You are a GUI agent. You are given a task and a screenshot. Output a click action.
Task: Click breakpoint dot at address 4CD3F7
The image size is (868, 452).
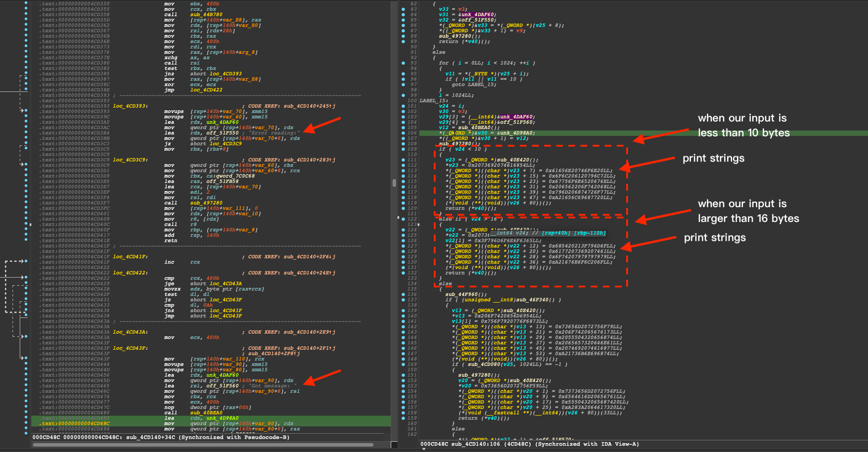coord(26,203)
